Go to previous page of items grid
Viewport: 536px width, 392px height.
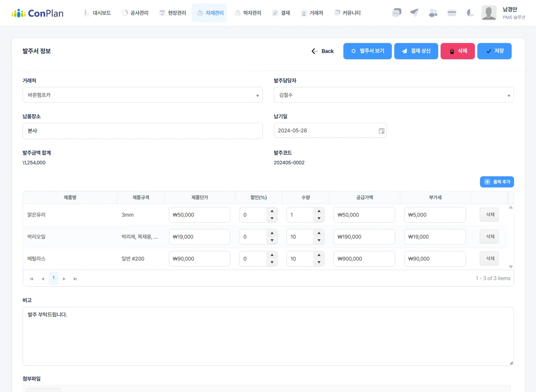[43, 279]
